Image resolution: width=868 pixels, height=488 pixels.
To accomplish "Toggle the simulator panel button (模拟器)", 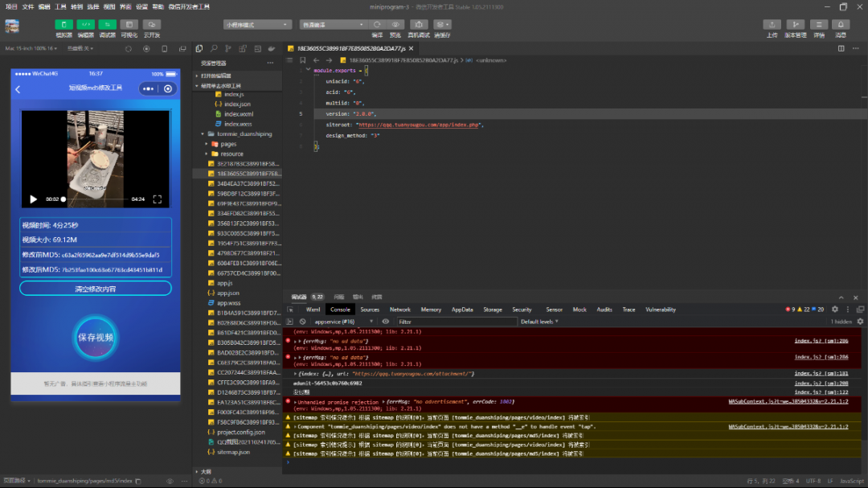I will click(x=63, y=24).
